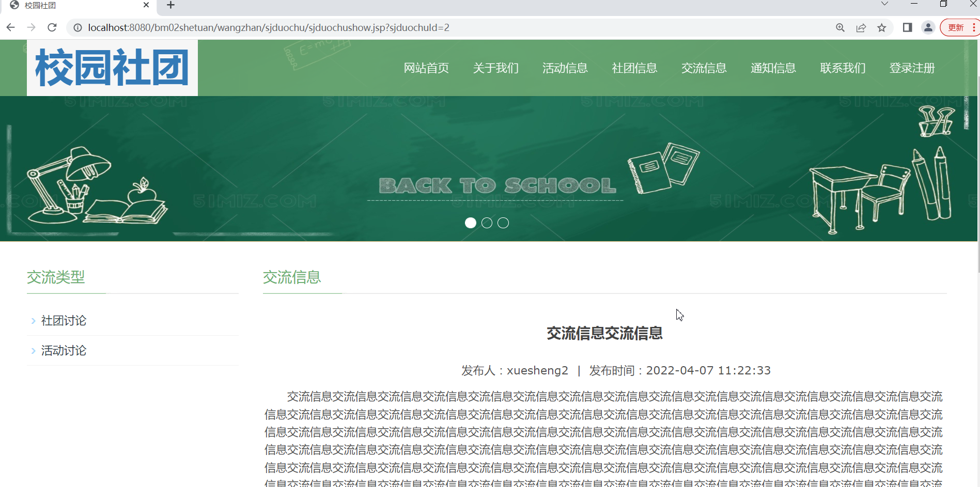Open 关于我们 page
The image size is (980, 487).
(495, 68)
